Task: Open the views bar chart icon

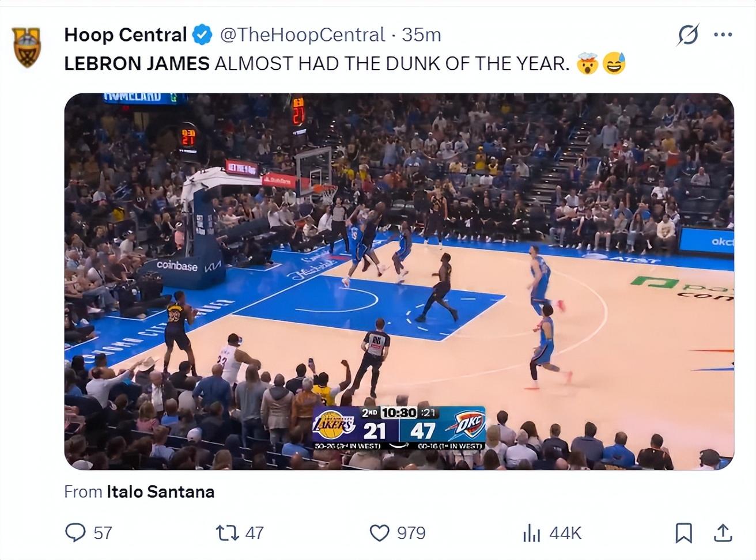Action: pyautogui.click(x=531, y=533)
